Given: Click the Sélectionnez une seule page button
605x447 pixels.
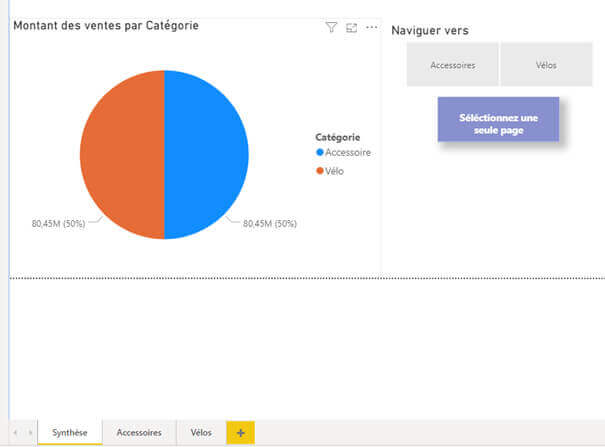Looking at the screenshot, I should pos(498,119).
